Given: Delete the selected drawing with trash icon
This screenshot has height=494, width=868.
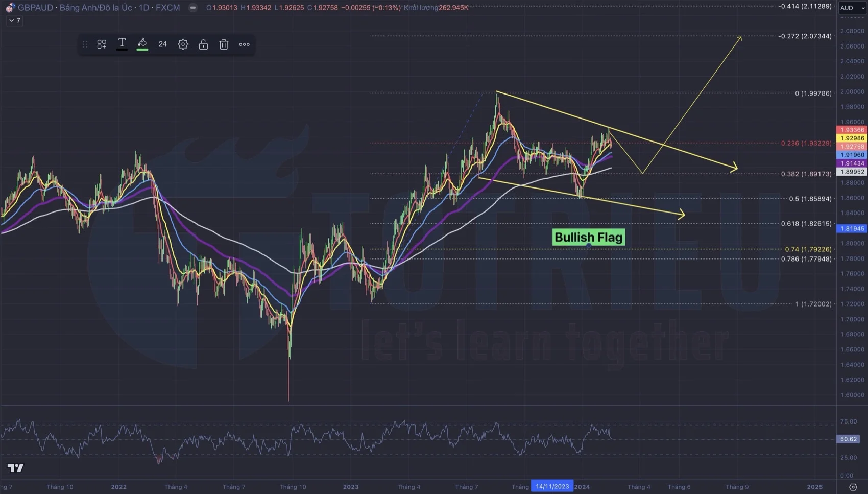Looking at the screenshot, I should [224, 44].
